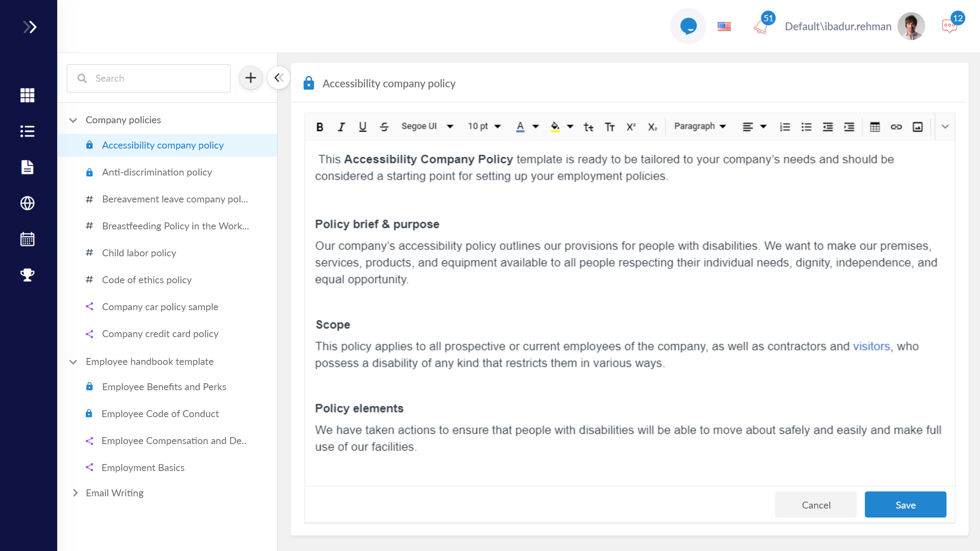
Task: Insert a table
Action: [x=875, y=127]
